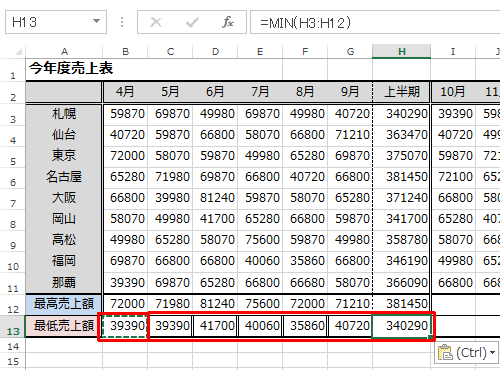Click the formula bar with =MIN(H3:H12)

pyautogui.click(x=375, y=22)
